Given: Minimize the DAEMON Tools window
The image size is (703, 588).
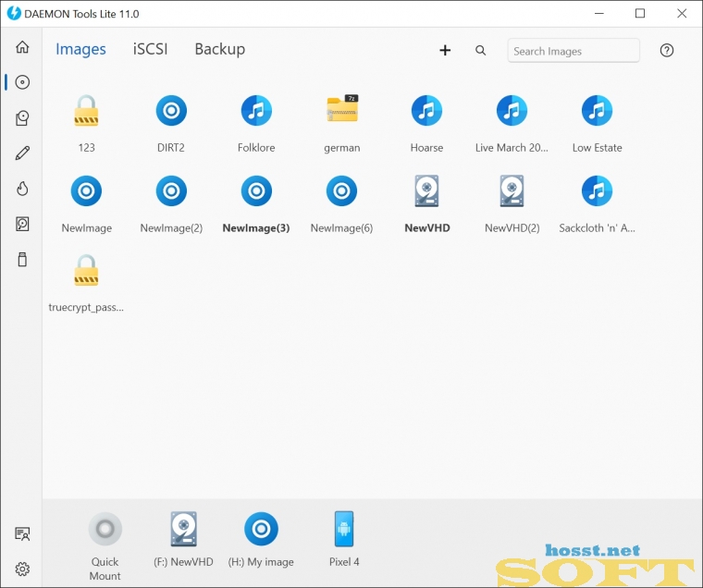Looking at the screenshot, I should [x=599, y=14].
